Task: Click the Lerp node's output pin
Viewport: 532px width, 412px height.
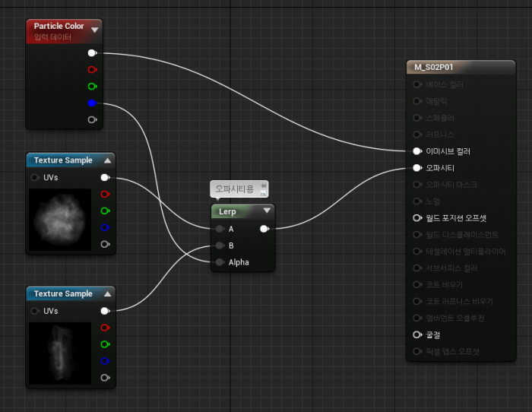Action: 264,228
